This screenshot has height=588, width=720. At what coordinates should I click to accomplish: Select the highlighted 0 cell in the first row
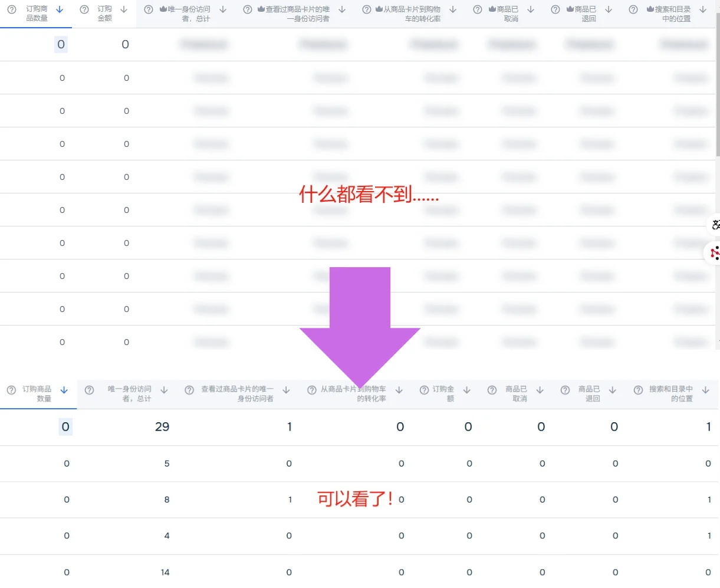pos(61,44)
